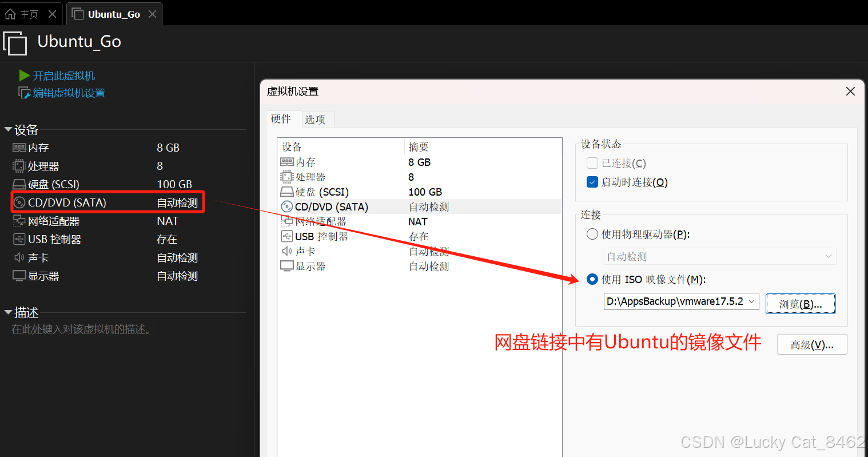Viewport: 868px width, 457px height.
Task: Click the 显示器 icon in the settings dialog
Action: point(287,266)
